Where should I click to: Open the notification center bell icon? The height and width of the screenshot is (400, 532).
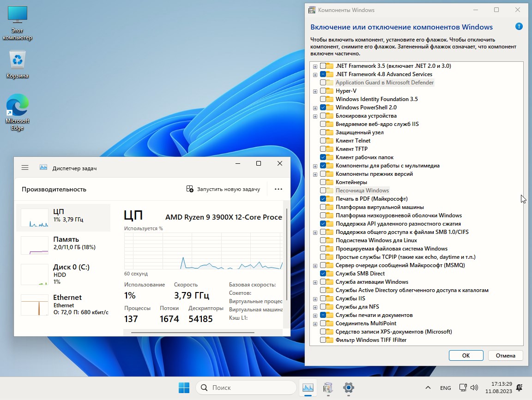[519, 388]
